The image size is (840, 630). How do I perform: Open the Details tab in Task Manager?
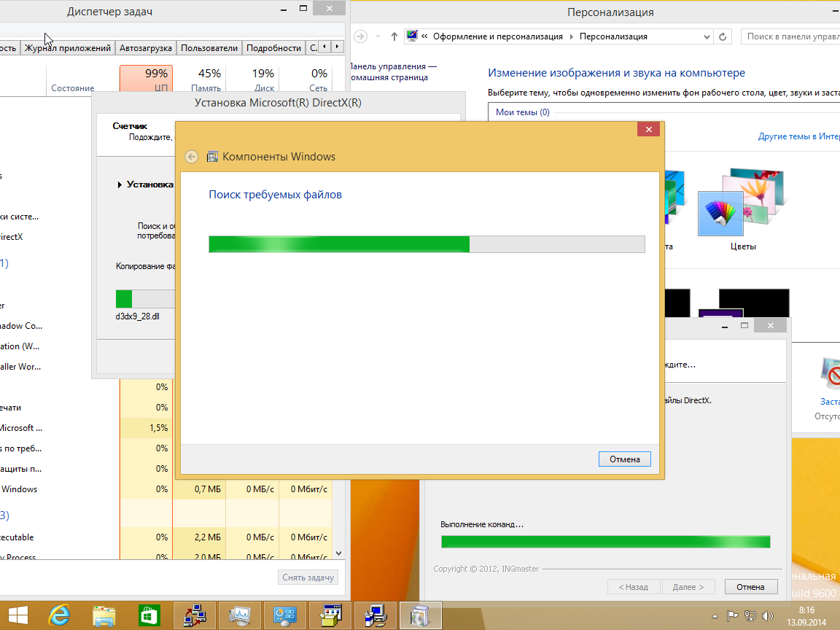(273, 47)
